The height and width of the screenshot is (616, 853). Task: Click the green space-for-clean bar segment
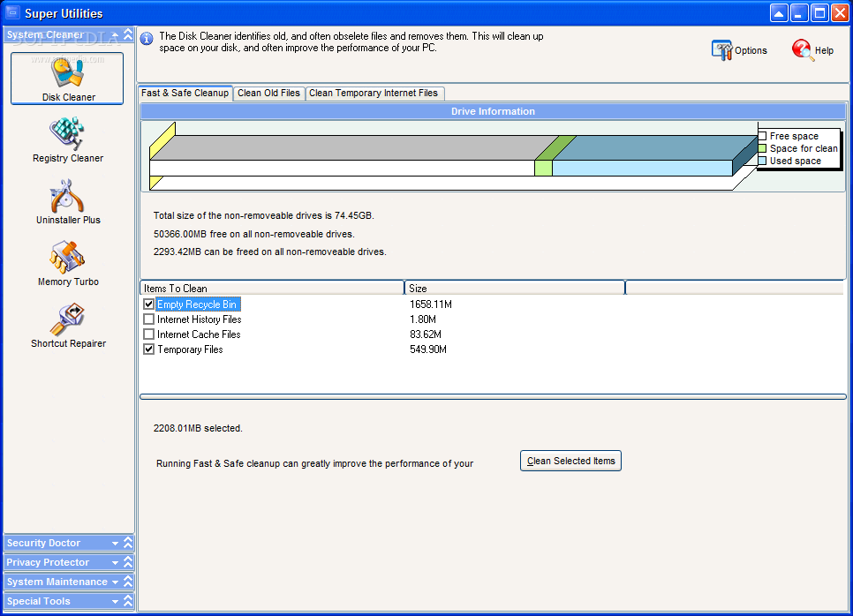tap(543, 168)
